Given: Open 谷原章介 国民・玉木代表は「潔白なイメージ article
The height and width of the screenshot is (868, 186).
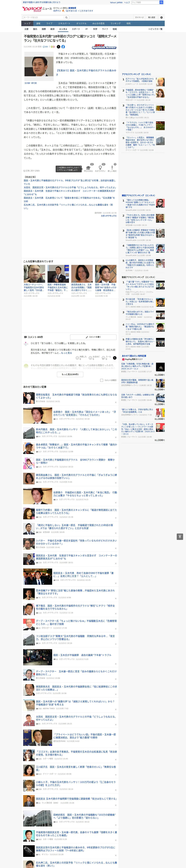Looking at the screenshot, I should tap(84, 413).
